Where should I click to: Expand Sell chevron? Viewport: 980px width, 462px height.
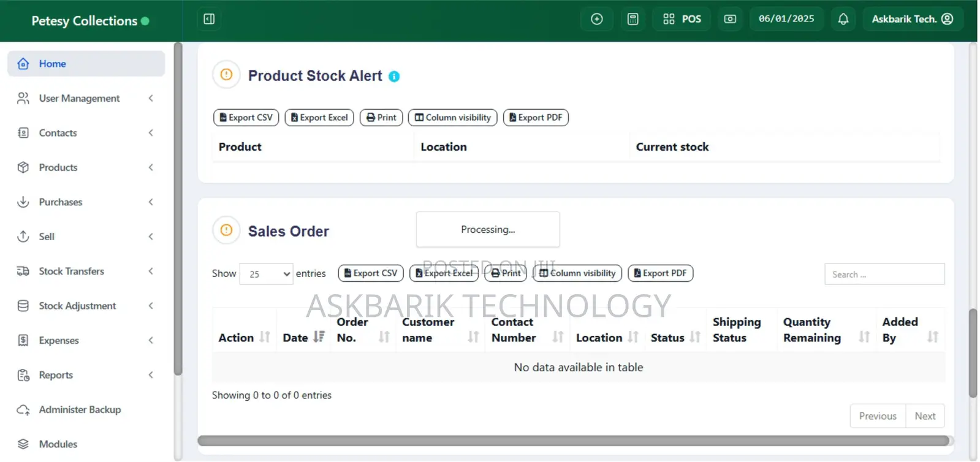pos(151,237)
